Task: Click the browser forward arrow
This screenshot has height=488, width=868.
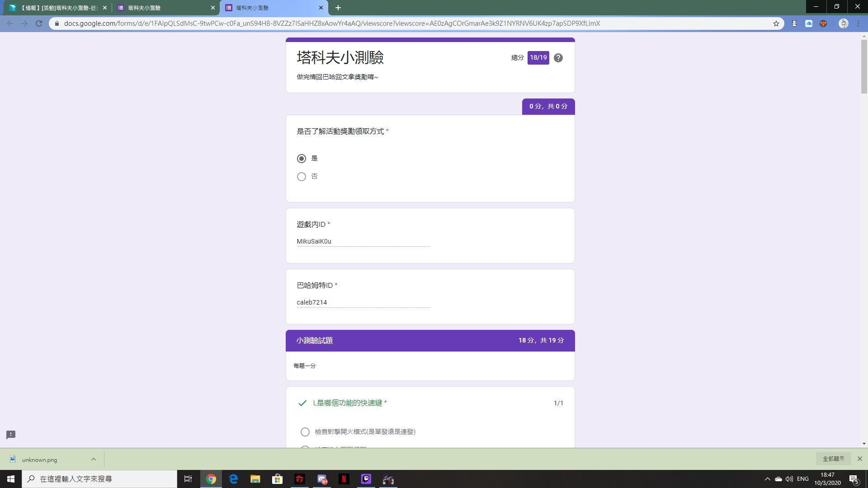Action: pos(24,23)
